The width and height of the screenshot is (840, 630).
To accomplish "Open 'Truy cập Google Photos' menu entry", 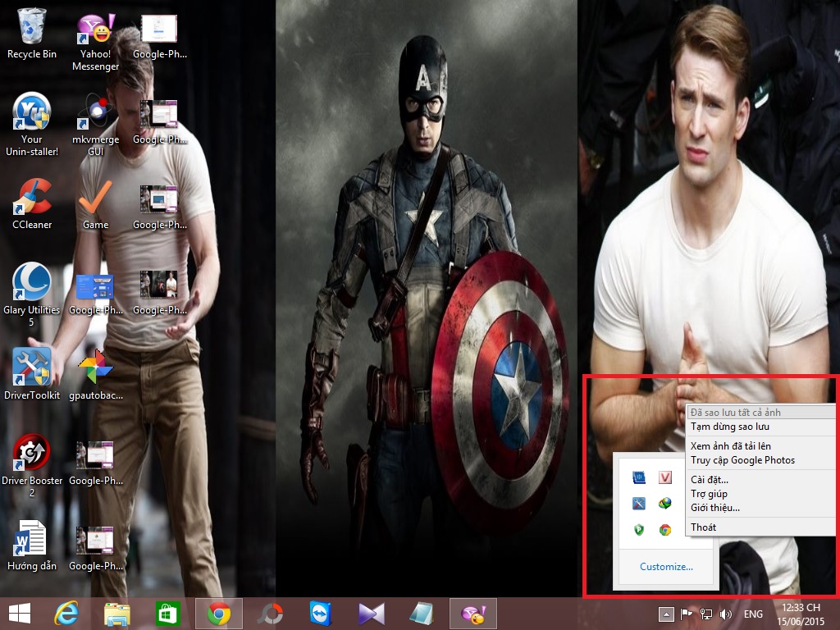I will point(742,460).
